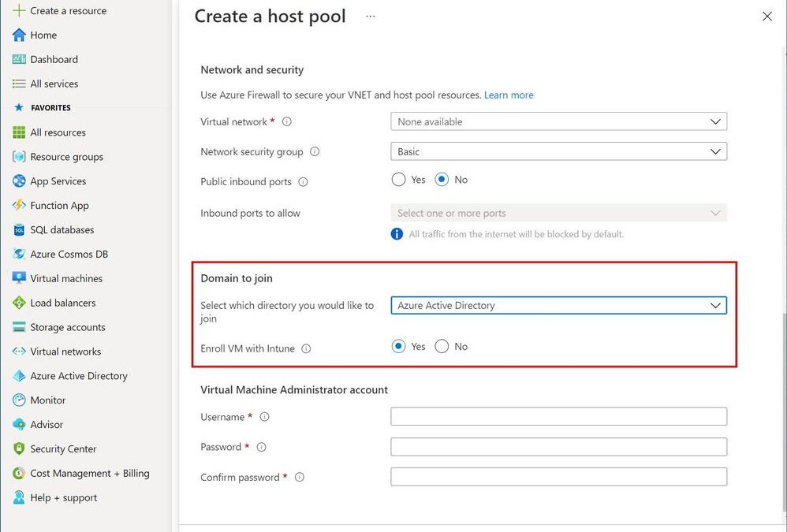Open the ellipsis menu beside Create a host pool

pos(371,16)
